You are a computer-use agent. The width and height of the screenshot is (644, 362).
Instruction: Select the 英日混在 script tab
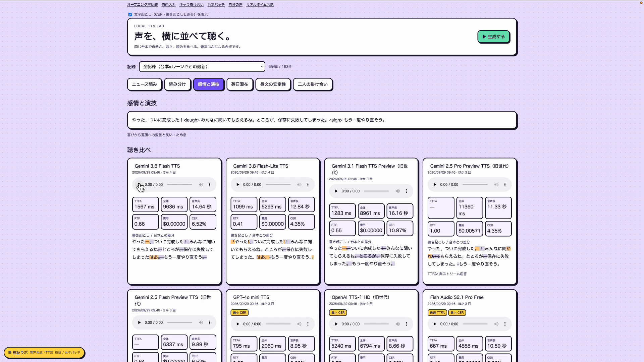[x=240, y=84]
